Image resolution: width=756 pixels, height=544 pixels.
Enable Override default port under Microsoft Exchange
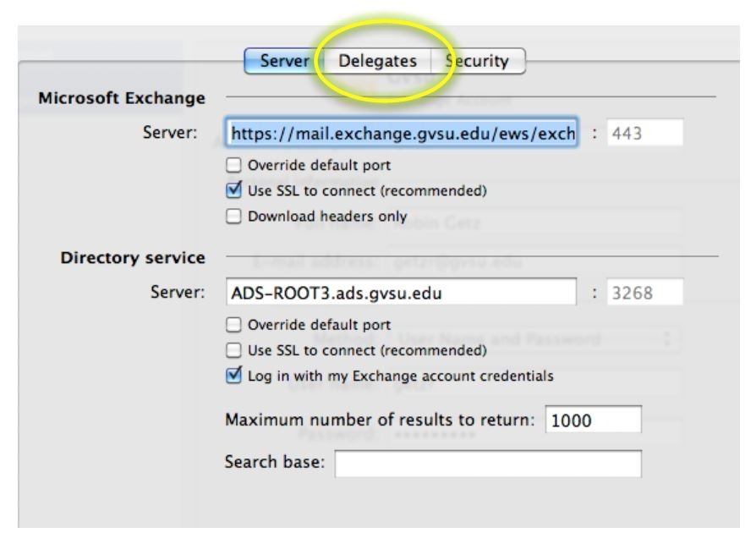[x=233, y=165]
